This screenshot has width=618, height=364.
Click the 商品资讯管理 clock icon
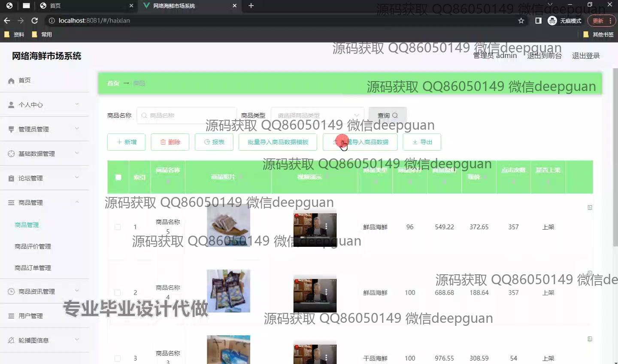11,291
